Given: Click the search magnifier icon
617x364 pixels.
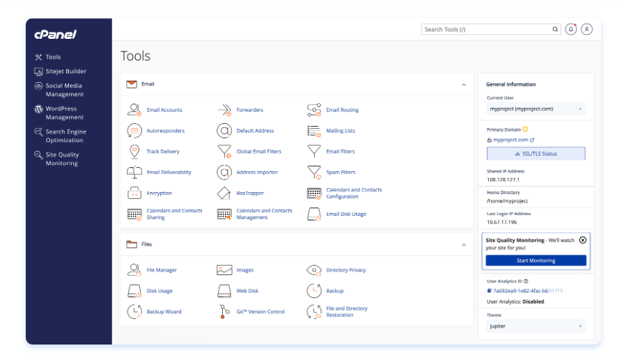Looking at the screenshot, I should 555,29.
